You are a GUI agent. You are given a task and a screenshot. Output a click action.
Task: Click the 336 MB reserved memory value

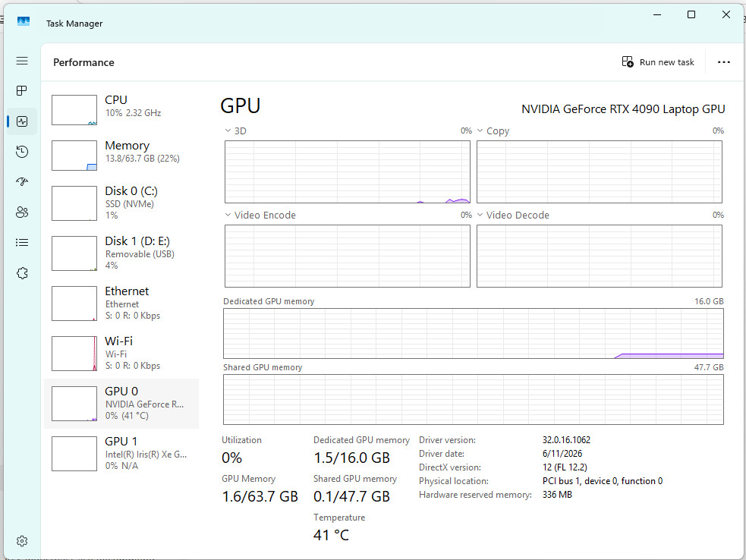click(x=557, y=495)
